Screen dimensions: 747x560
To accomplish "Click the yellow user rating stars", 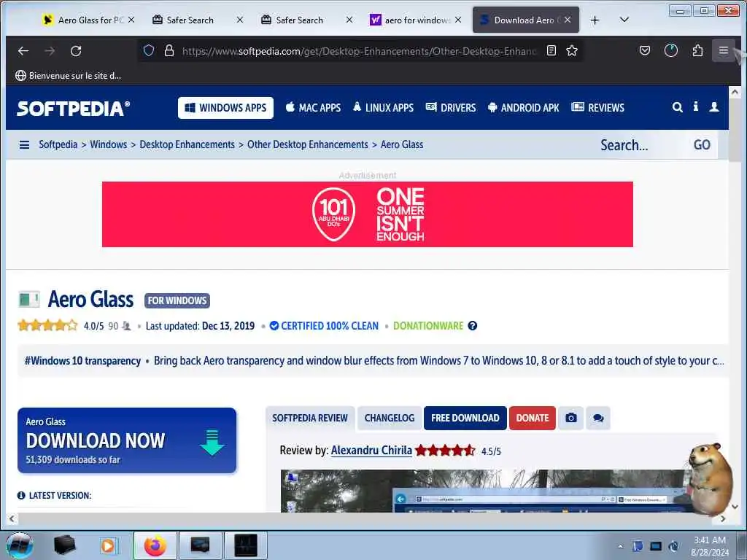I will click(47, 326).
